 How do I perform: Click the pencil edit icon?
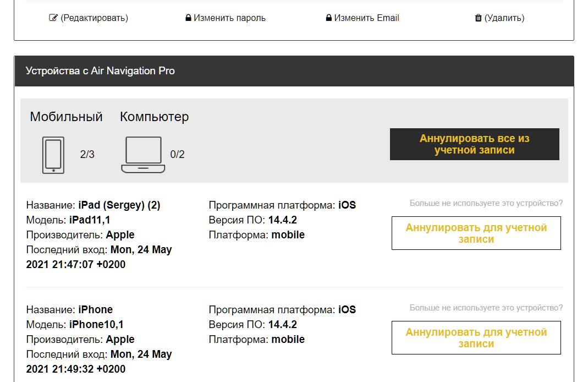tap(53, 18)
